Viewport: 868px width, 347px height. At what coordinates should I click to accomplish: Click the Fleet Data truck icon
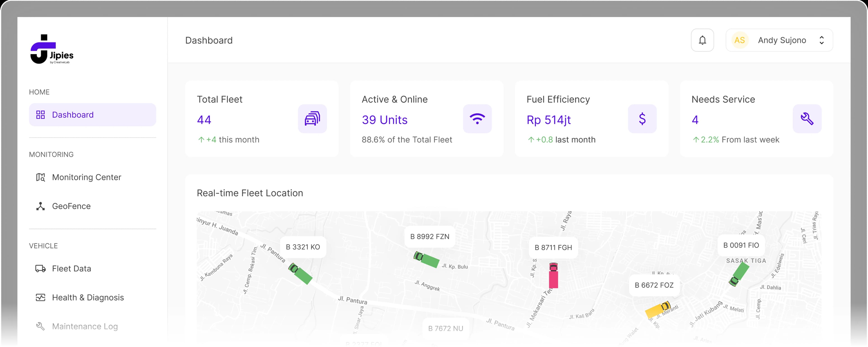[x=40, y=269]
